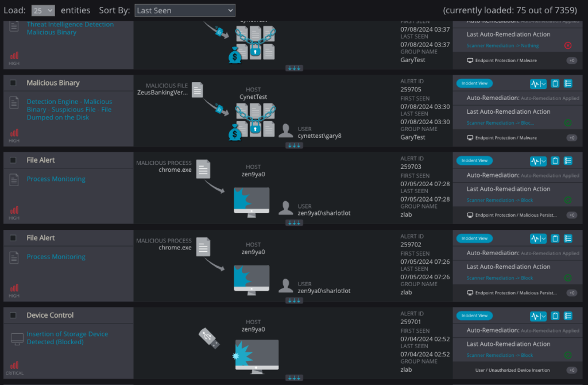Click the +0 badge for alert 259701

tap(571, 370)
